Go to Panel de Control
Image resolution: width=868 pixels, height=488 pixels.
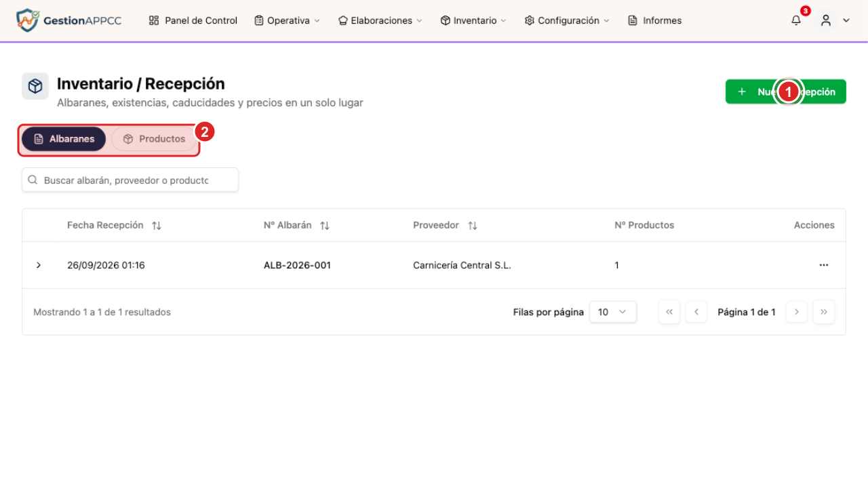(193, 20)
